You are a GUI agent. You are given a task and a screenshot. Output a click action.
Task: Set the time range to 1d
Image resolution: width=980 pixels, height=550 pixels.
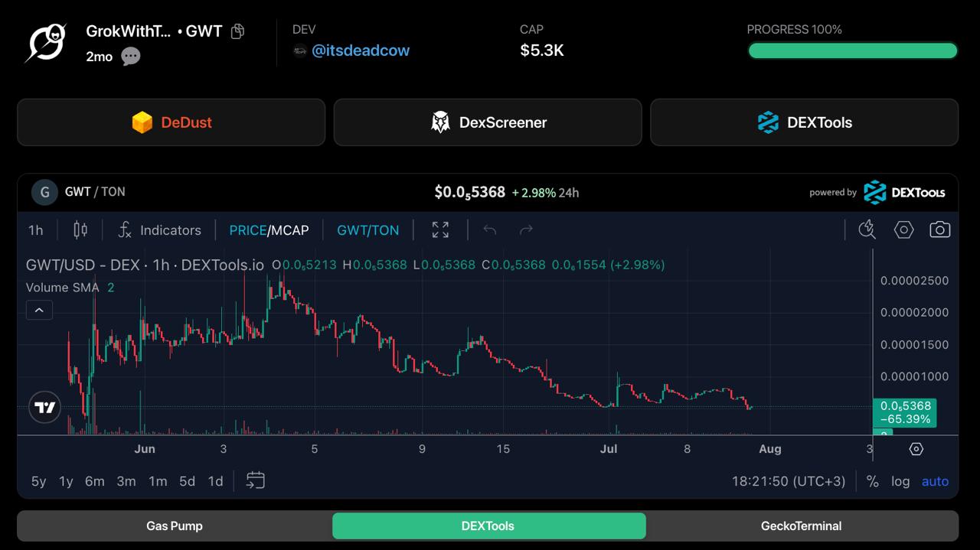click(216, 481)
